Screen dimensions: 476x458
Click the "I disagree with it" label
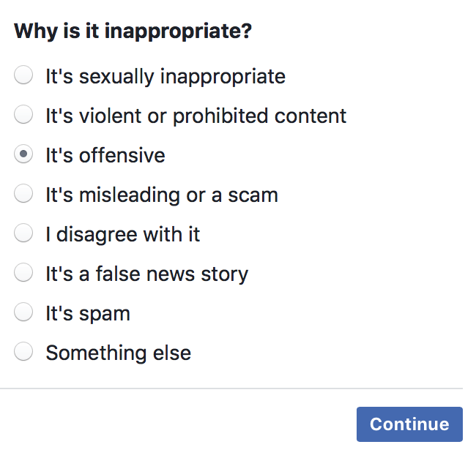(122, 234)
